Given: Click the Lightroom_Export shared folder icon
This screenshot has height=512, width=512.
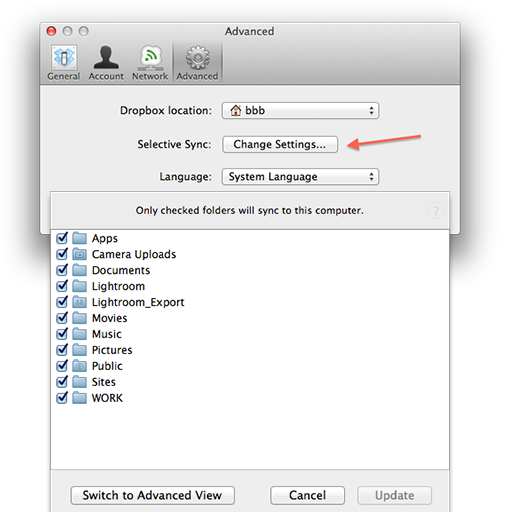Looking at the screenshot, I should (x=79, y=302).
